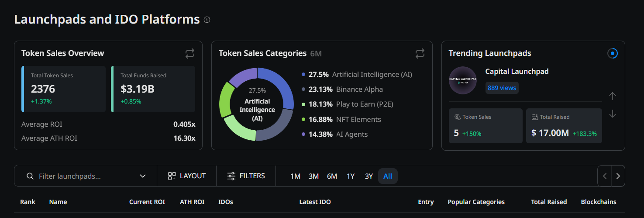Click swap icon in Token Sales Categories card
644x218 pixels.
pyautogui.click(x=420, y=53)
